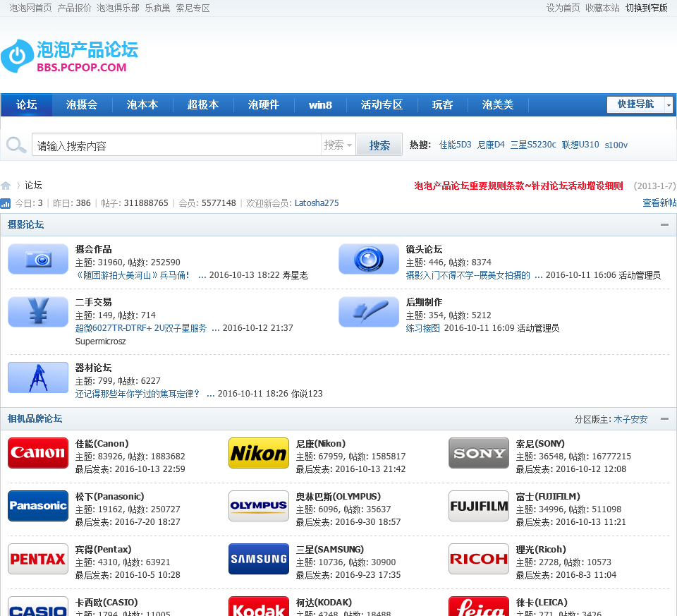The width and height of the screenshot is (677, 616).
Task: Open hot search 尼康D4
Action: [491, 145]
